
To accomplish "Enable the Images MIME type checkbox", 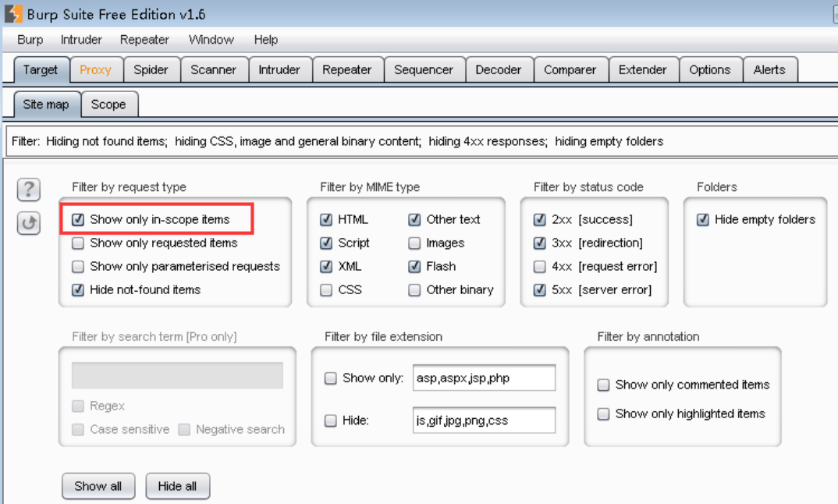I will click(x=414, y=243).
